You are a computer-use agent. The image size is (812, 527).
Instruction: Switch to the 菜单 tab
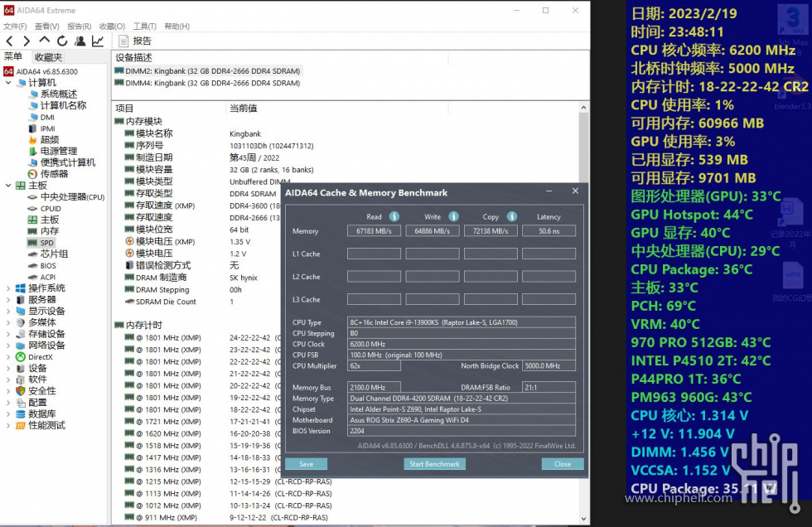tap(13, 57)
